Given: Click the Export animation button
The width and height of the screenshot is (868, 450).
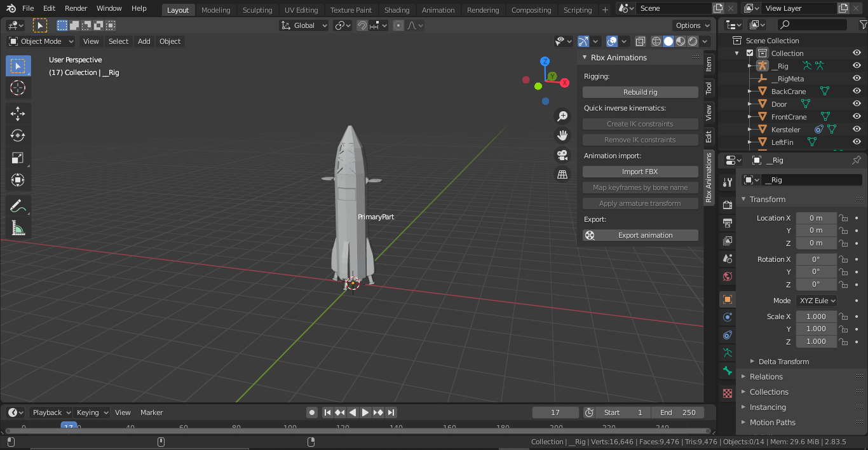Looking at the screenshot, I should (x=641, y=235).
